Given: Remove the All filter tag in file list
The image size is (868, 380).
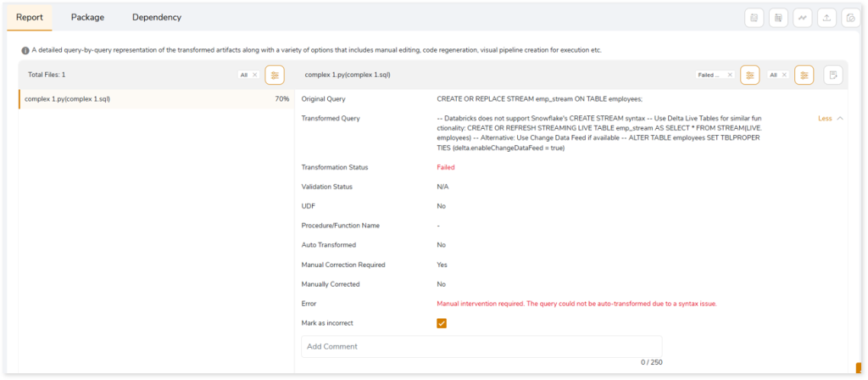Looking at the screenshot, I should [x=254, y=75].
